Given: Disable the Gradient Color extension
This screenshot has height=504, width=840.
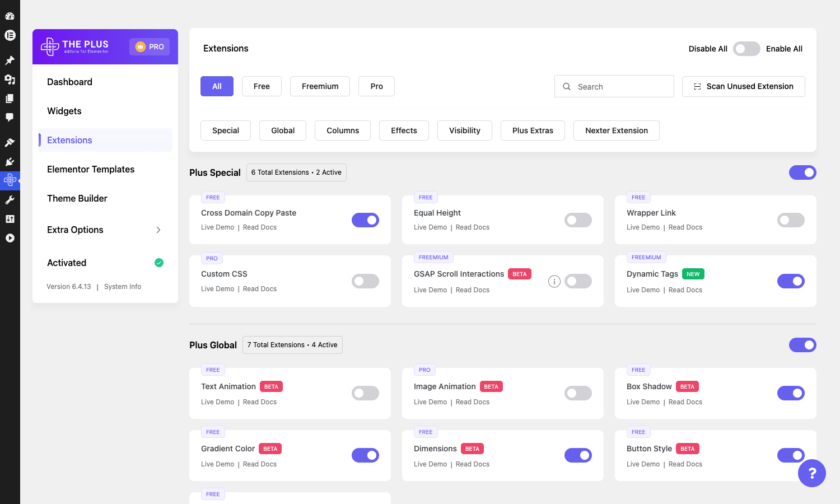Looking at the screenshot, I should coord(365,455).
